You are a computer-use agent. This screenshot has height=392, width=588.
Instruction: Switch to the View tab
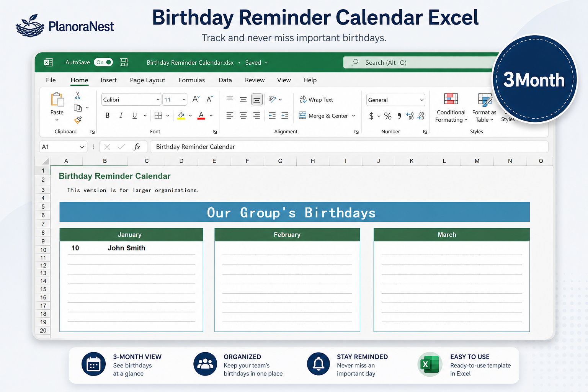click(284, 80)
